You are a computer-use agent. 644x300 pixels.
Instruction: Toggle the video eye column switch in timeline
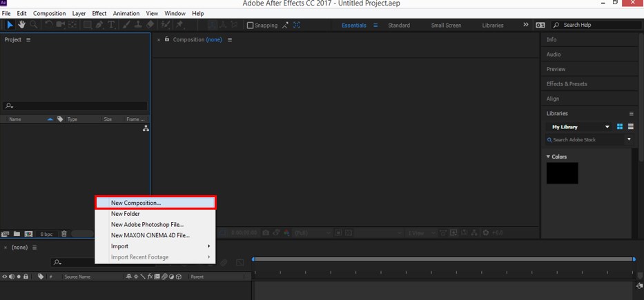click(x=5, y=277)
